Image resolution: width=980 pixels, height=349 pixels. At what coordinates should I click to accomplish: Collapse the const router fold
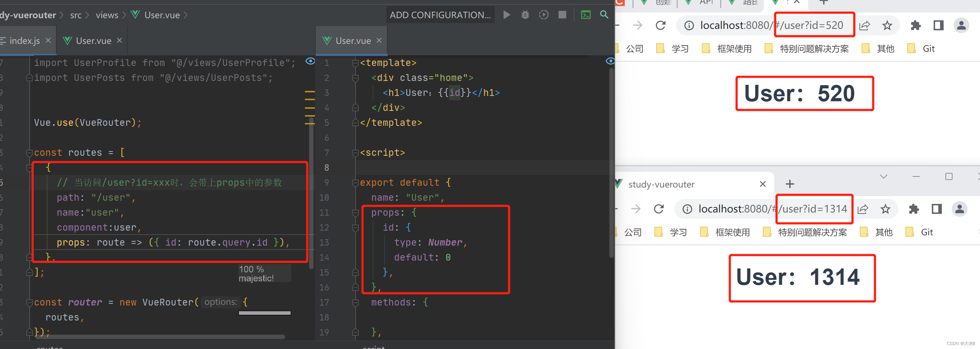(x=29, y=303)
